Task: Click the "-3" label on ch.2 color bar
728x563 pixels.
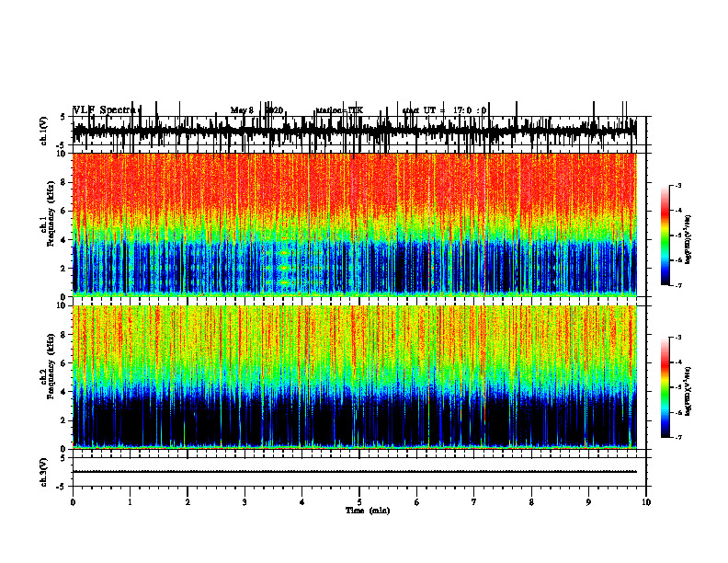Action: tap(678, 338)
